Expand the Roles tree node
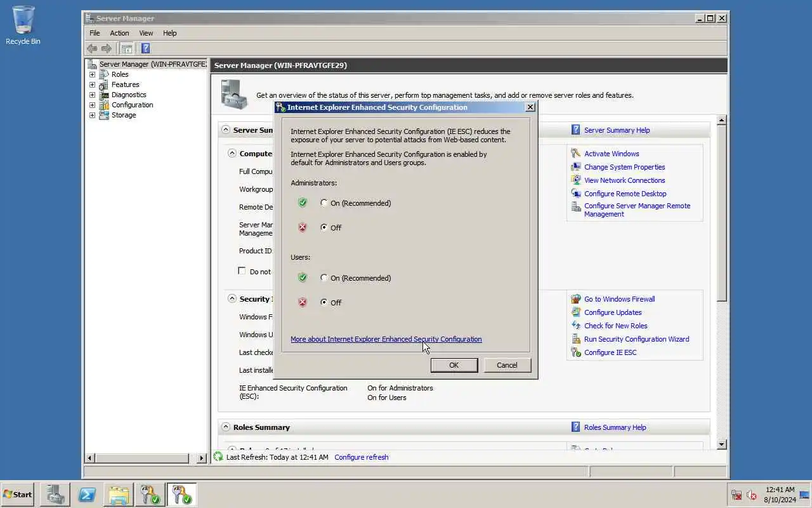This screenshot has width=812, height=508. pyautogui.click(x=92, y=74)
